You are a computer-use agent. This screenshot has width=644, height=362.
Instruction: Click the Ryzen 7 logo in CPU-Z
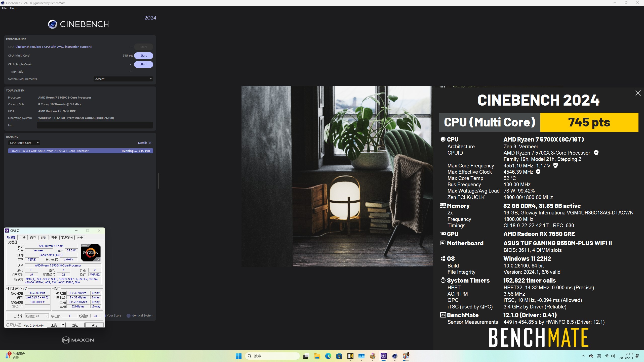(x=91, y=253)
